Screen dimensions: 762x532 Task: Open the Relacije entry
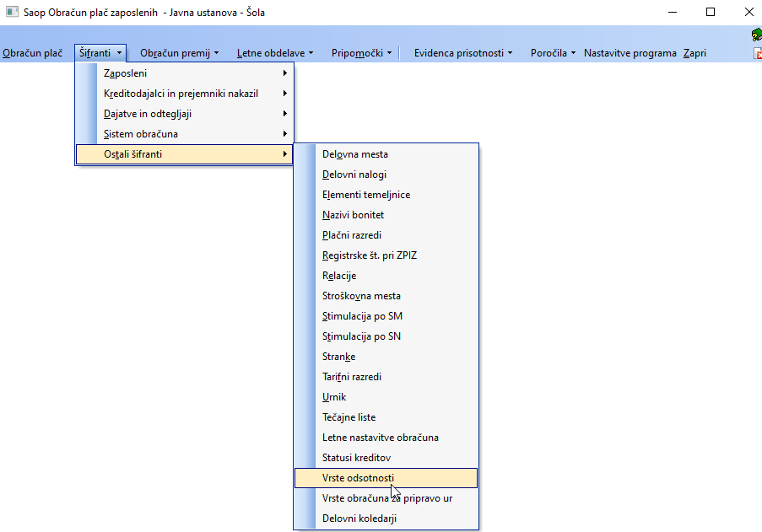pos(386,276)
